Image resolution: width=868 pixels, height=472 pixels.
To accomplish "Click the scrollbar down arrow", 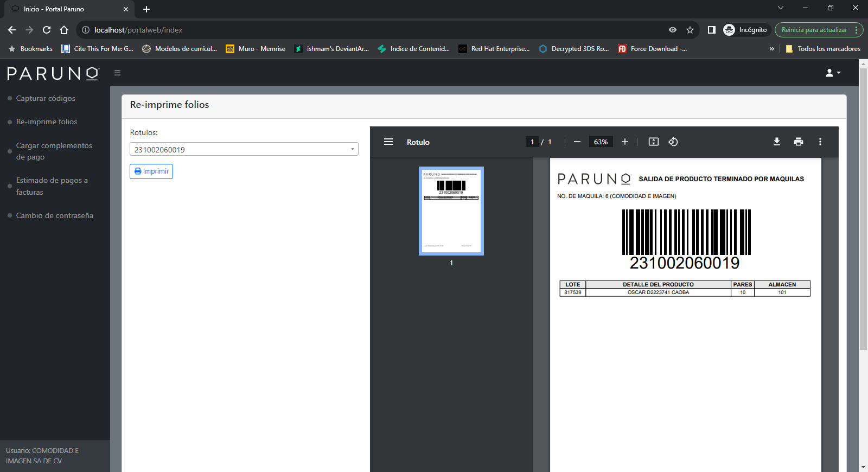I will tap(863, 467).
